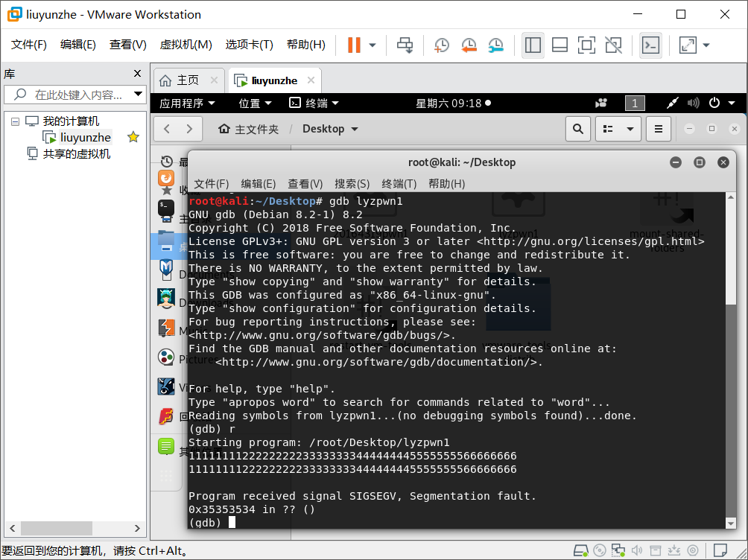
Task: Click the status bar network adapter icon
Action: pos(618,550)
